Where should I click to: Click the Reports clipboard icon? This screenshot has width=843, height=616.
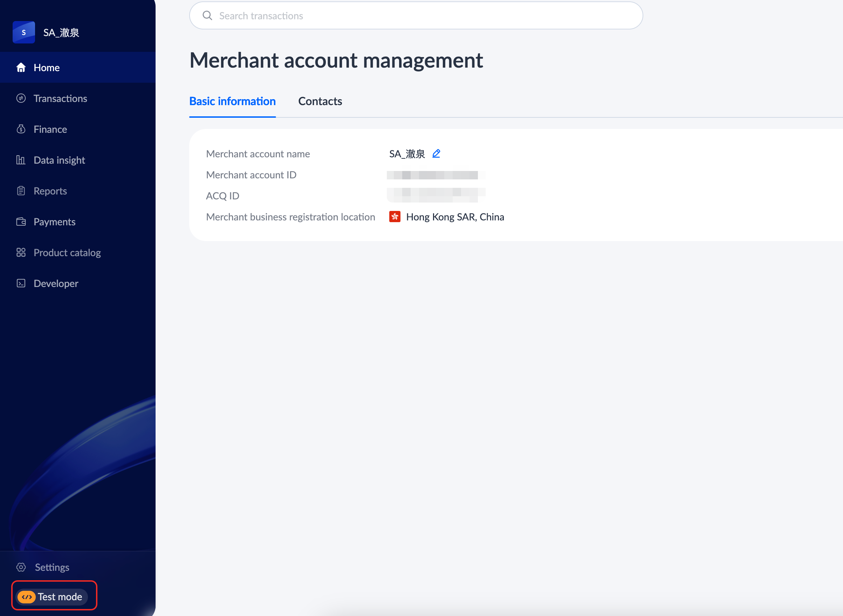(x=21, y=191)
